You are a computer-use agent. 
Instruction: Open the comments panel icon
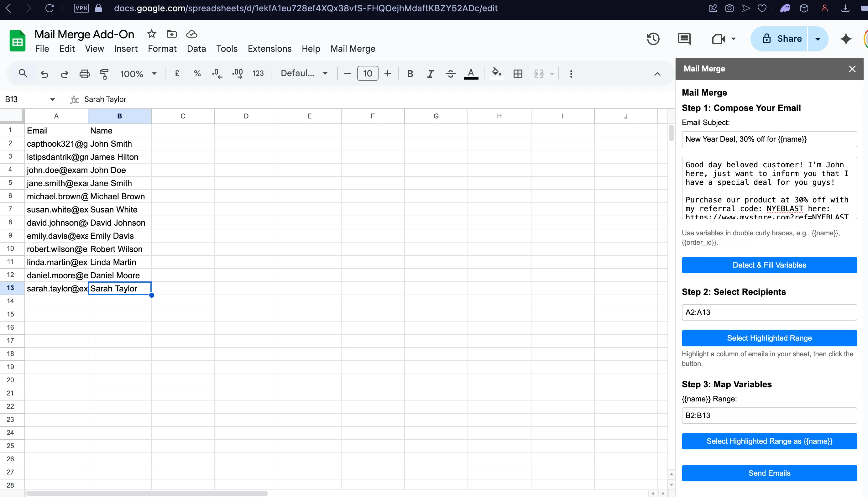684,39
